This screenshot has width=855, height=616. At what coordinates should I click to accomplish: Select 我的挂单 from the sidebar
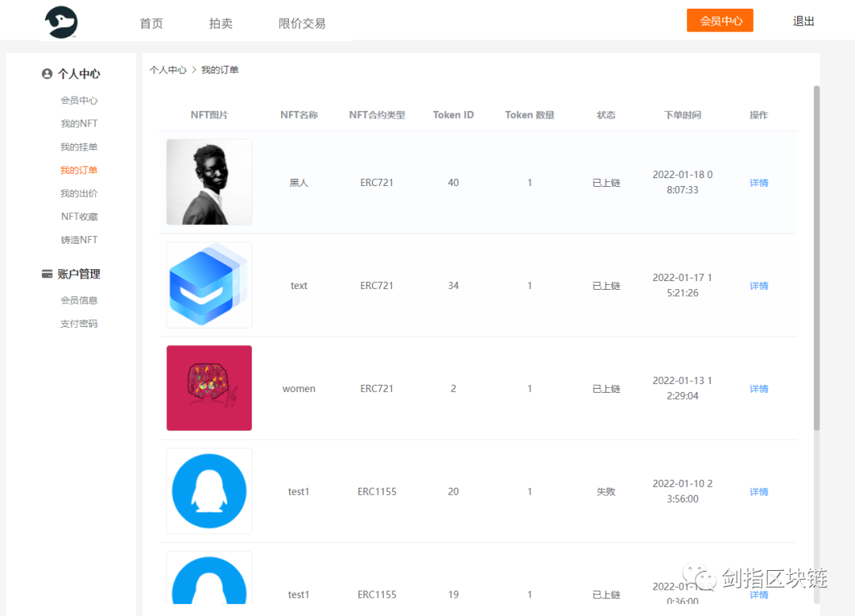pyautogui.click(x=79, y=146)
